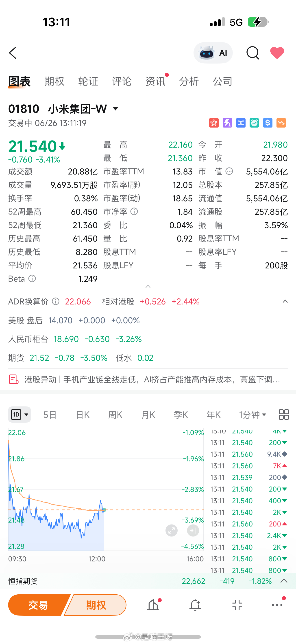
Task: Open the search magnifier icon
Action: [252, 53]
